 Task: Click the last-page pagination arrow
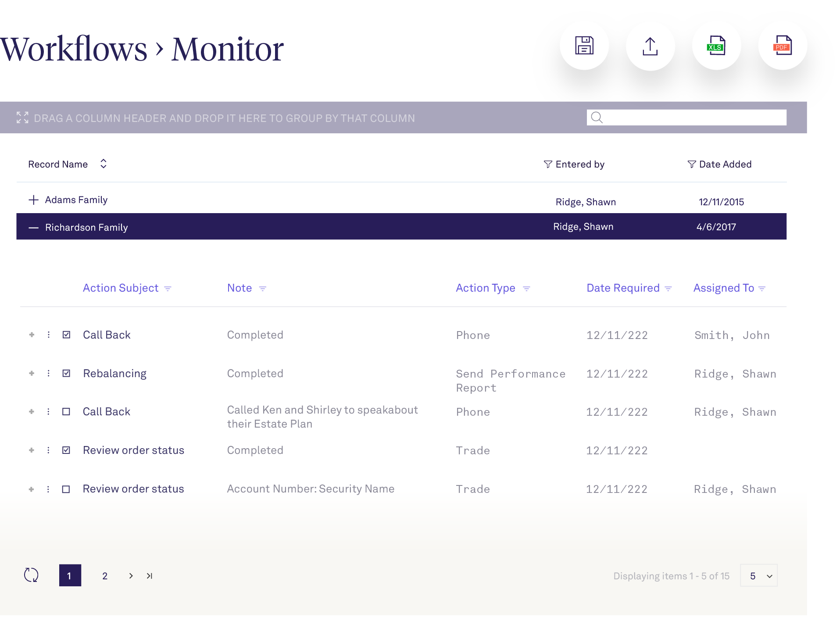pyautogui.click(x=149, y=575)
